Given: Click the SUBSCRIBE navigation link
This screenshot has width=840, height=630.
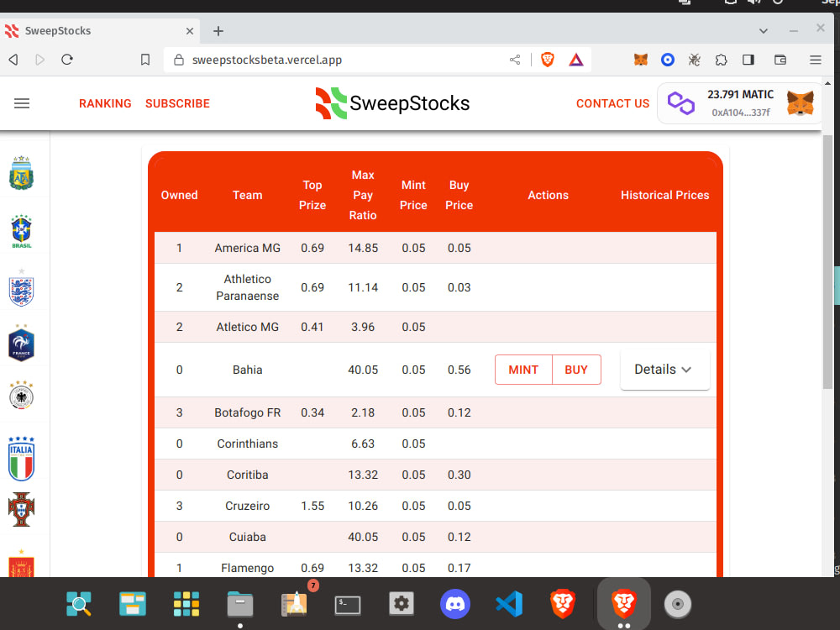Looking at the screenshot, I should coord(177,103).
